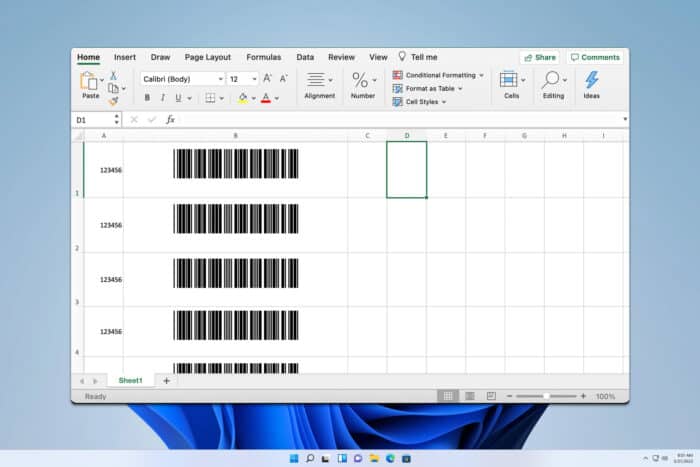Expand the formula bar chevron

pyautogui.click(x=625, y=119)
